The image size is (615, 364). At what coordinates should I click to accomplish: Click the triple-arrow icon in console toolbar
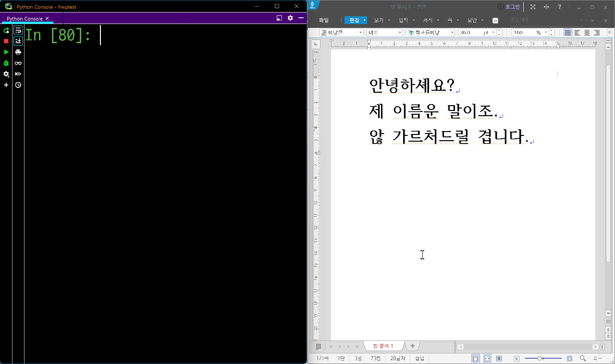pos(18,74)
